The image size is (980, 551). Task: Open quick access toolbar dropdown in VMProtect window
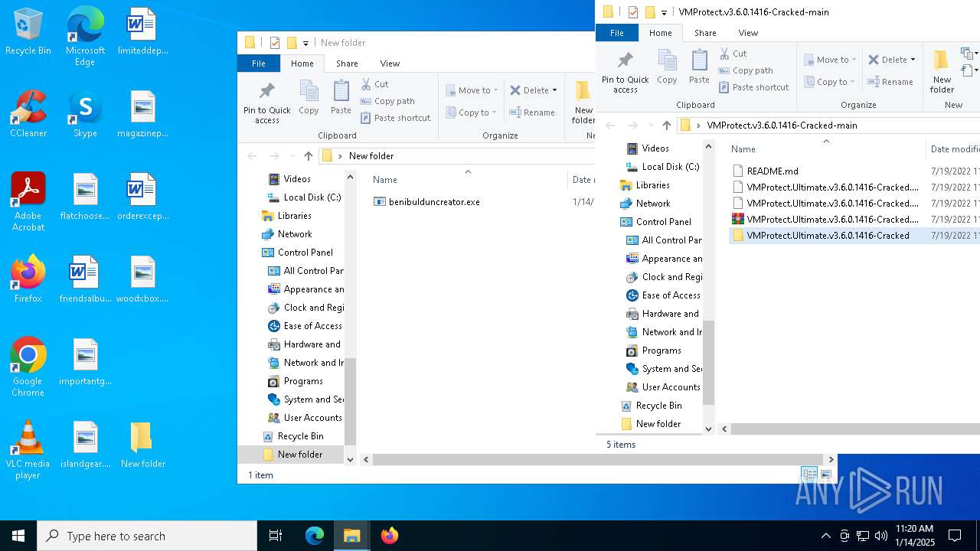664,13
